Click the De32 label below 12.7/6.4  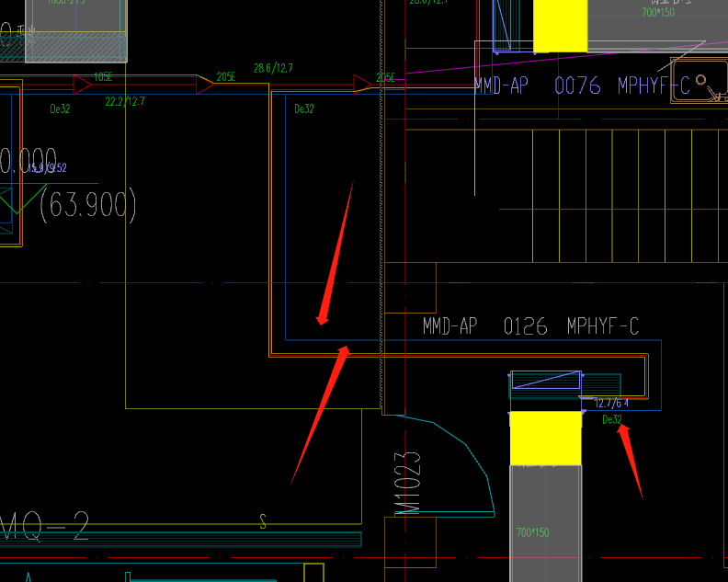tap(611, 420)
